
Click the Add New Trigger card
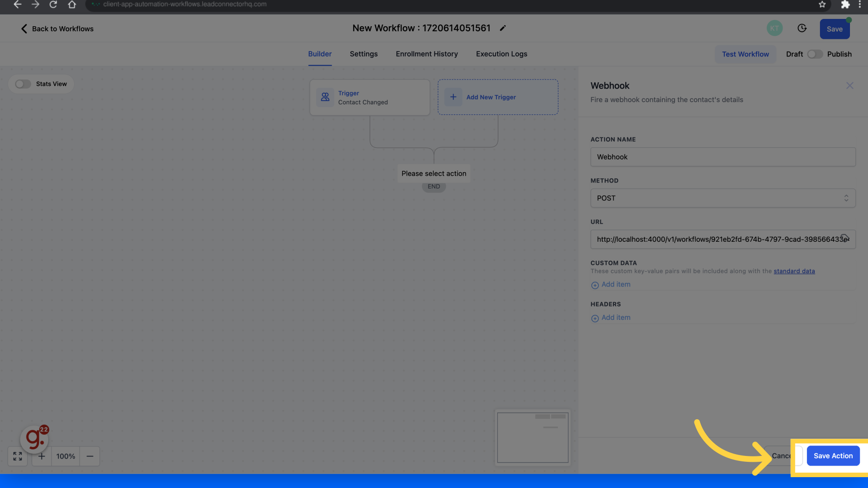(498, 97)
